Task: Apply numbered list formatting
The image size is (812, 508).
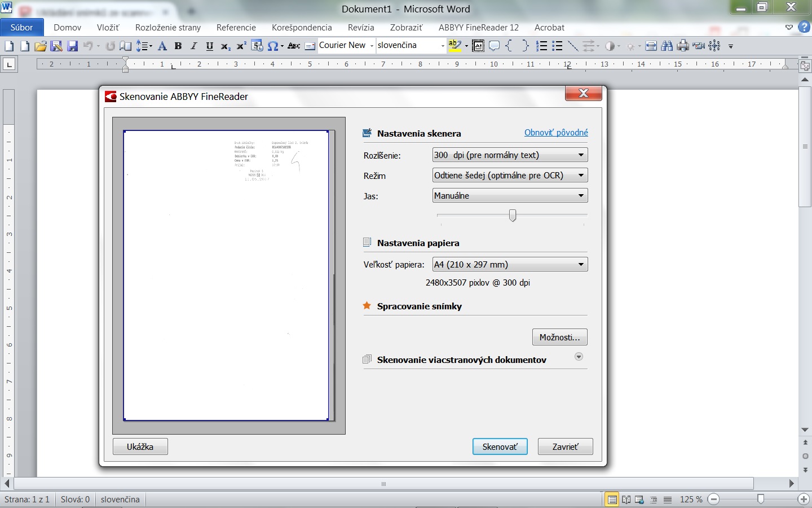Action: point(542,46)
